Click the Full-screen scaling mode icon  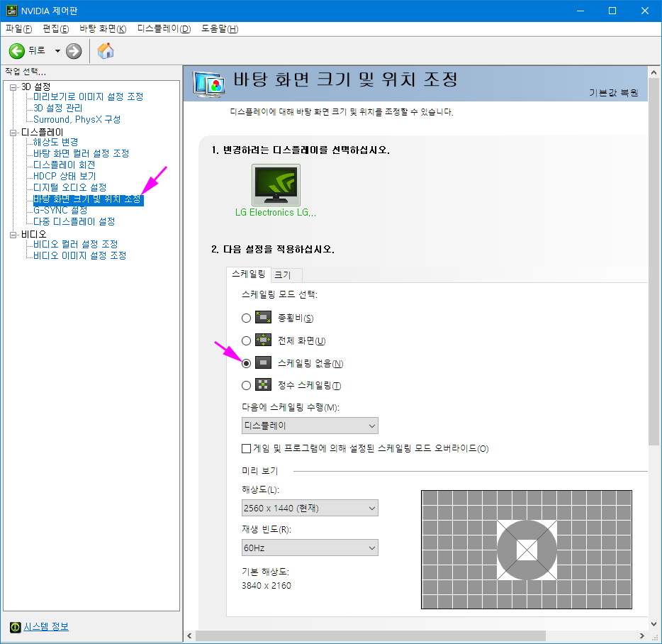pos(264,340)
